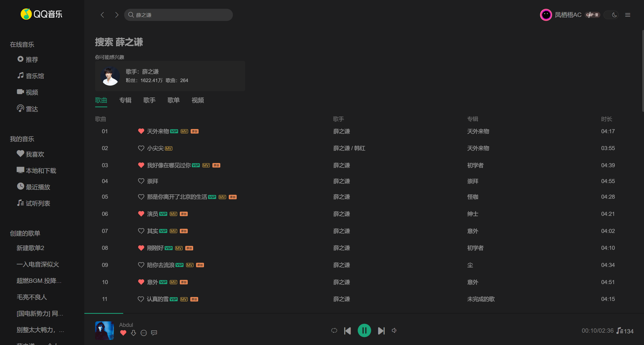The width and height of the screenshot is (644, 345).
Task: Go to the previous track
Action: [x=347, y=331]
